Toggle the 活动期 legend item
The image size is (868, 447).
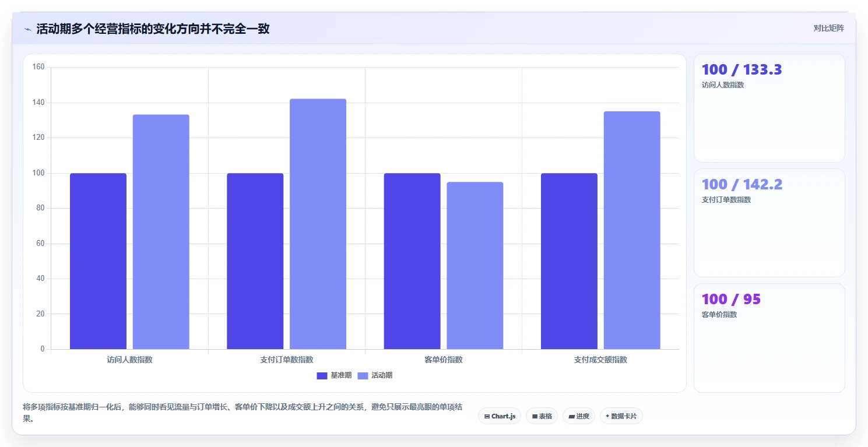(x=375, y=375)
